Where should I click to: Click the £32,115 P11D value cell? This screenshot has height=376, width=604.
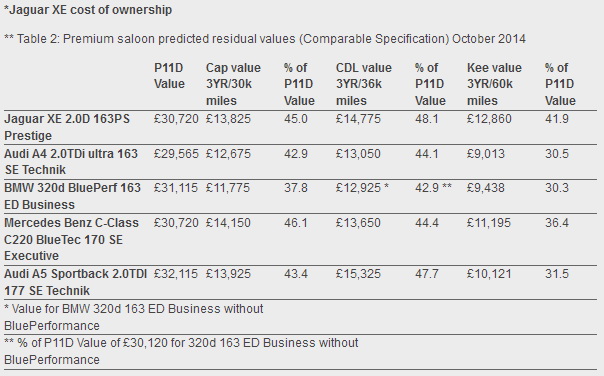pos(176,274)
